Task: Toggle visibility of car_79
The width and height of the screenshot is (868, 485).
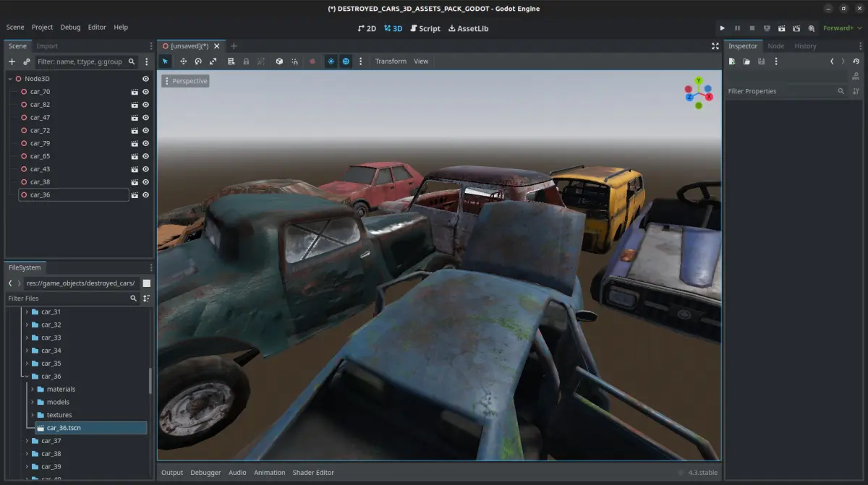Action: 146,143
